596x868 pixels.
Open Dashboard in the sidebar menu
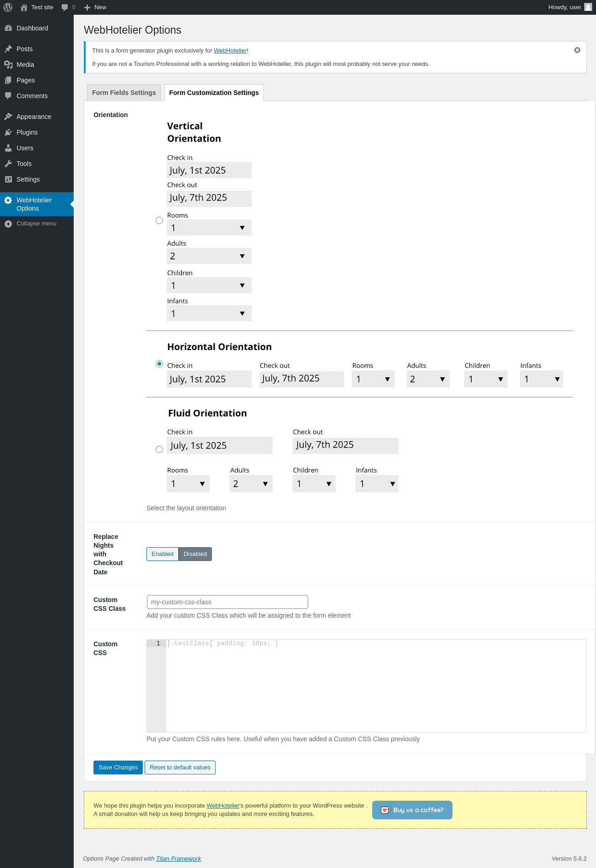pos(37,28)
